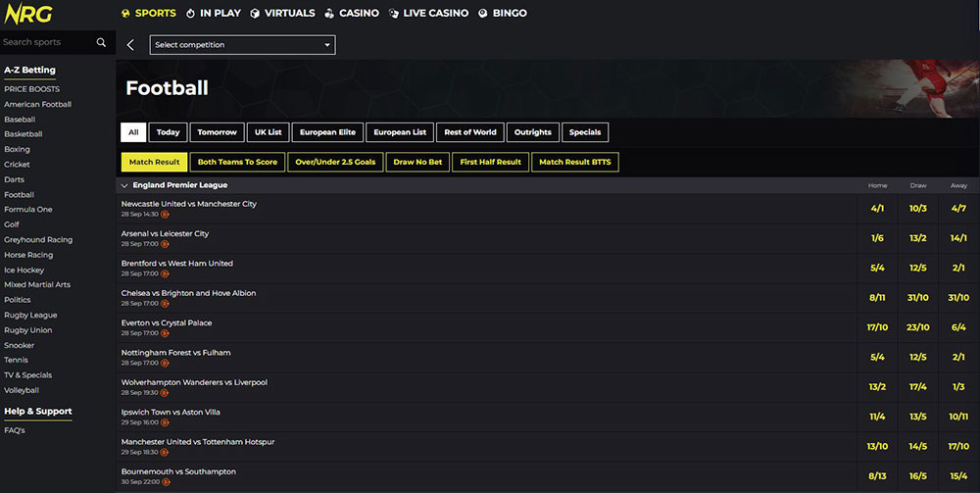Select the Tomorrow filter tab
This screenshot has height=493, width=980.
pyautogui.click(x=217, y=132)
